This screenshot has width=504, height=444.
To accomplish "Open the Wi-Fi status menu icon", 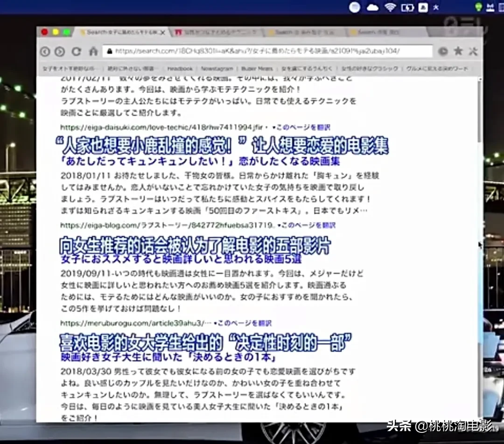I will 390,7.
